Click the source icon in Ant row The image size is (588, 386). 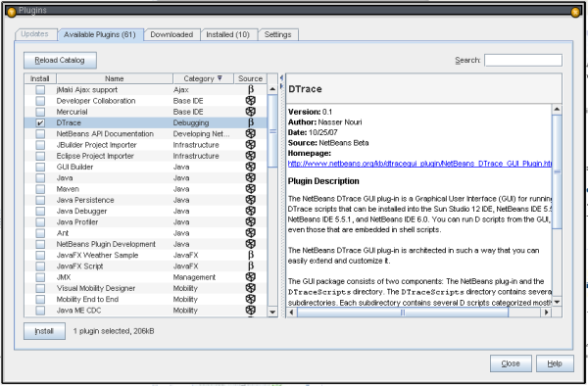click(x=251, y=233)
